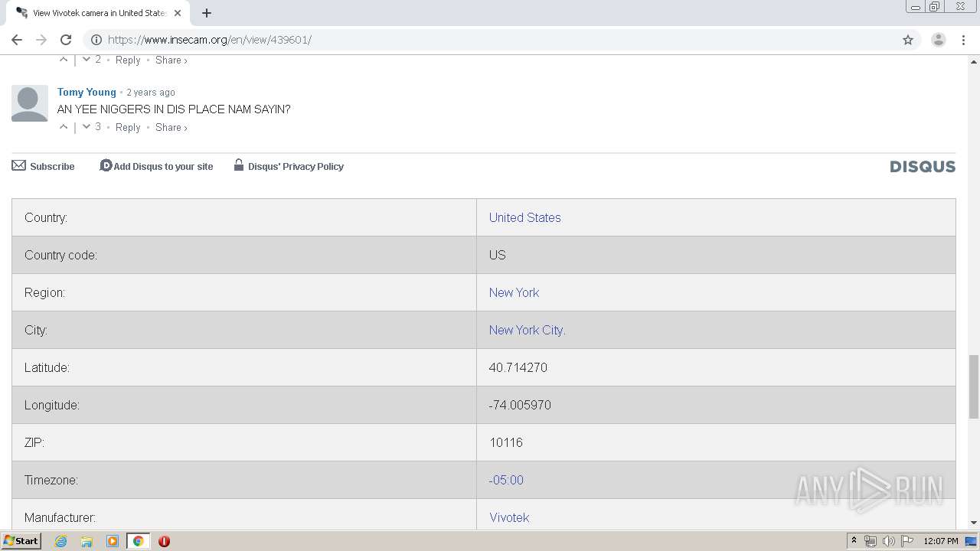Screen dimensions: 980x551
Task: Switch to the Chrome taskbar button
Action: pyautogui.click(x=138, y=541)
